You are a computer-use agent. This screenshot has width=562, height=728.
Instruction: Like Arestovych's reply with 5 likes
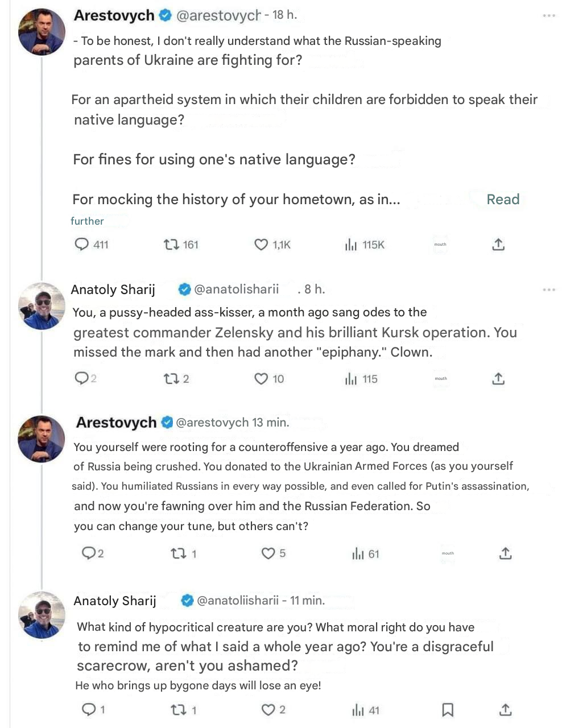268,553
